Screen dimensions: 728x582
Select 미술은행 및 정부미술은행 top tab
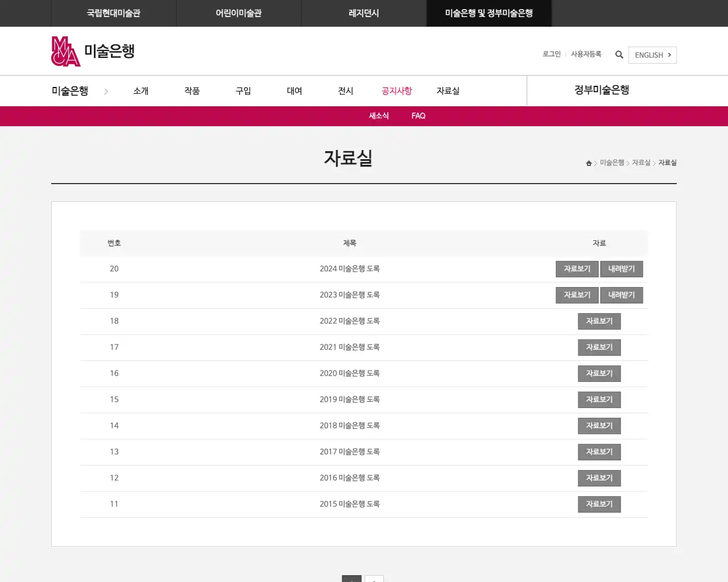489,13
